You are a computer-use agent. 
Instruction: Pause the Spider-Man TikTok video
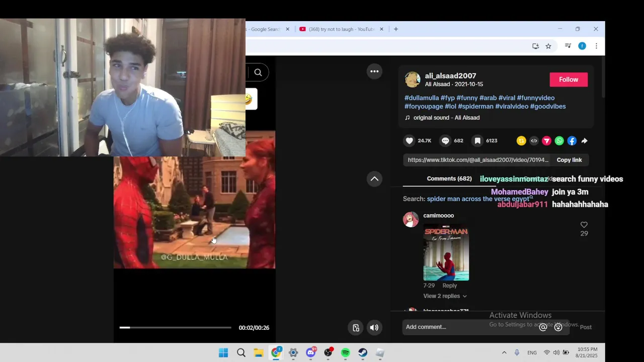coord(194,212)
